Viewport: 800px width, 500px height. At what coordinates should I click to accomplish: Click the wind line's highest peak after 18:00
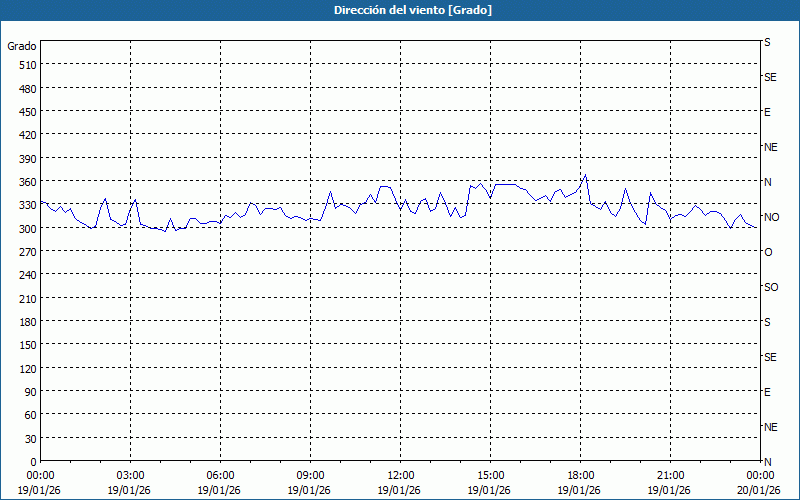click(x=585, y=176)
